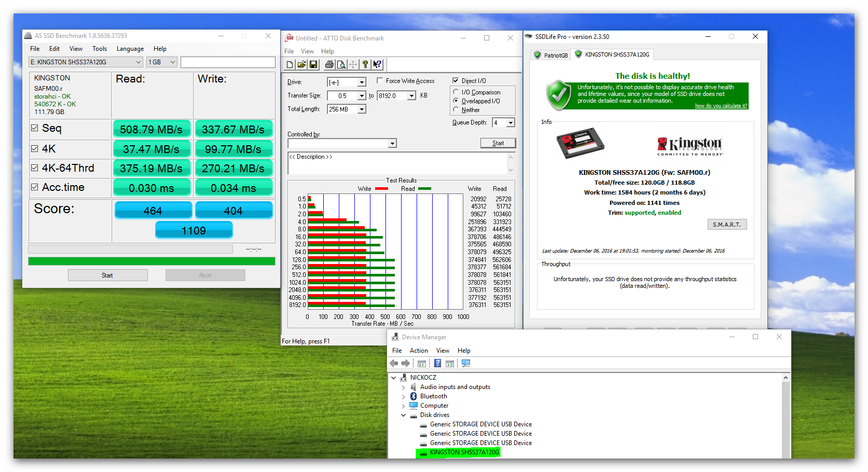
Task: Click the 'how do you calculate it?' link
Action: point(721,106)
